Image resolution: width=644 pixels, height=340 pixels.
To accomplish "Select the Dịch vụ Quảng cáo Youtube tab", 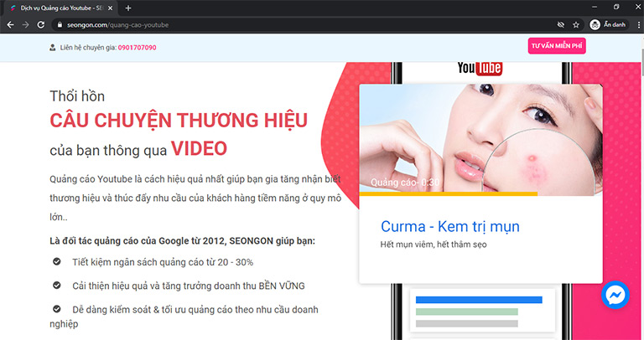I will 61,8.
